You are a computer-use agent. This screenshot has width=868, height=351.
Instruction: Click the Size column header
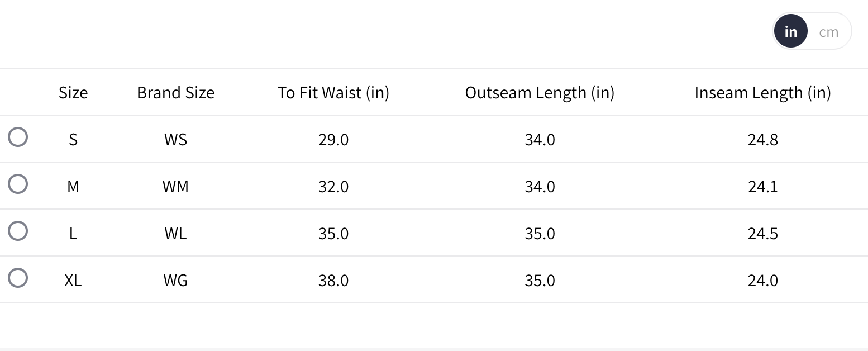tap(73, 92)
